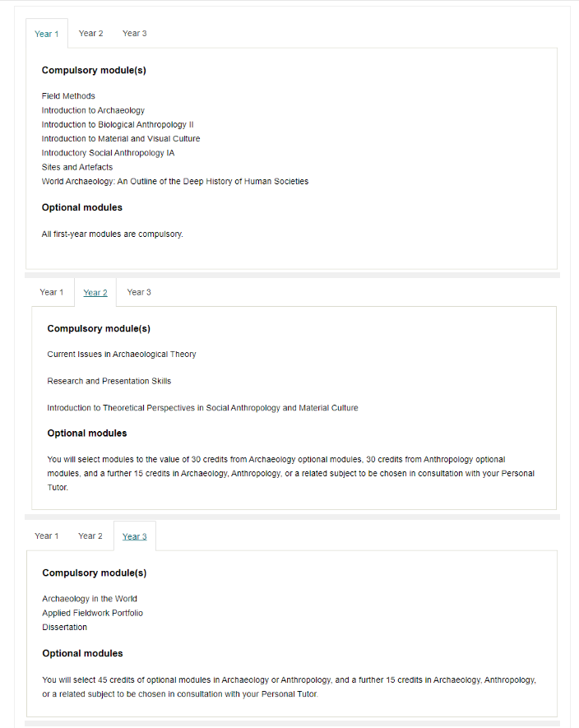Select the active Year 1 tab in top panel
579x728 pixels.
(46, 34)
